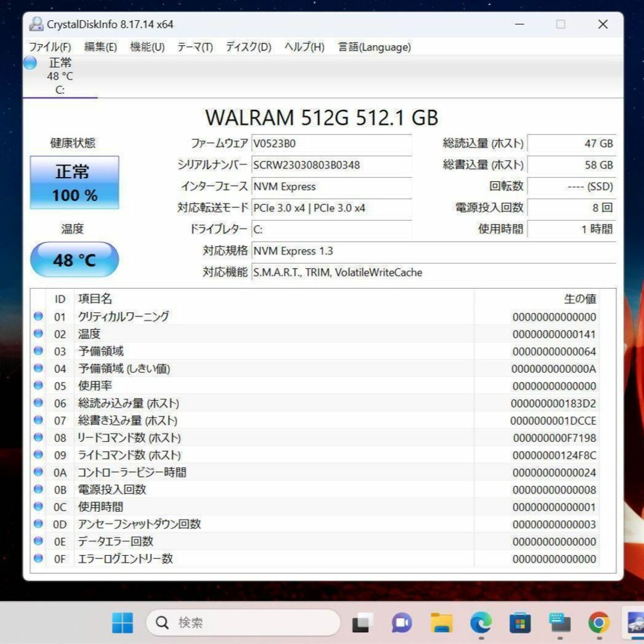Click the status orb for クリティカルワーニング
Viewport: 644px width, 644px height.
tap(38, 316)
